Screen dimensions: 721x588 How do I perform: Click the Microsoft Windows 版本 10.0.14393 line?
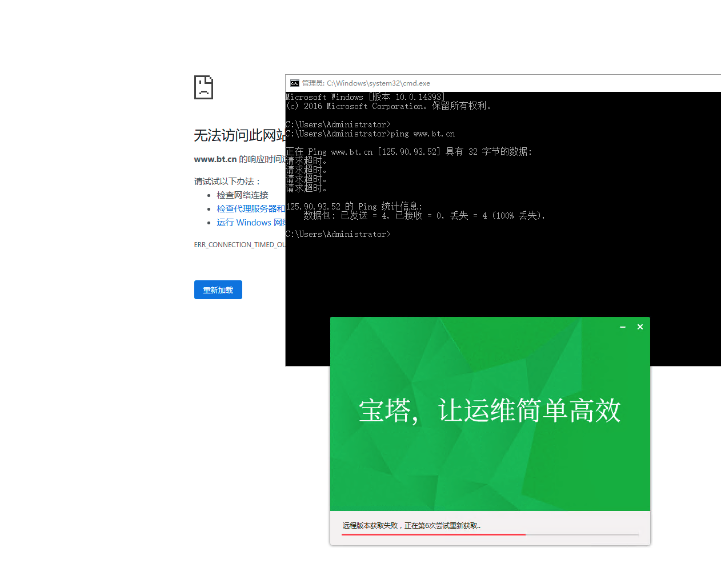[365, 97]
